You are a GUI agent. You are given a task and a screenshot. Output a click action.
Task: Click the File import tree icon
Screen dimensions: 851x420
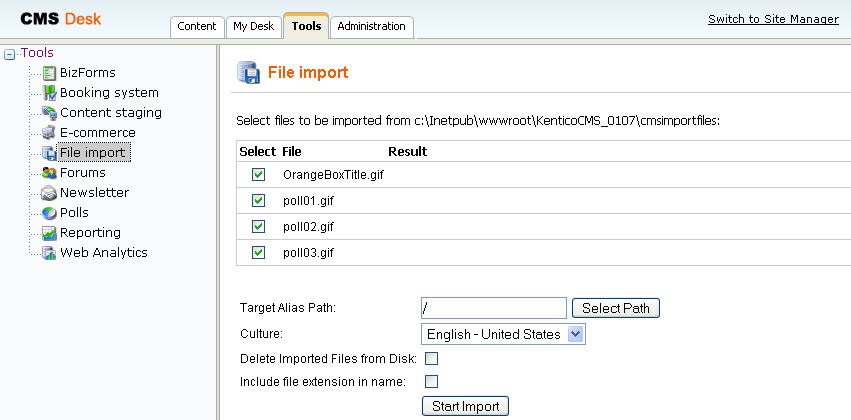[49, 153]
